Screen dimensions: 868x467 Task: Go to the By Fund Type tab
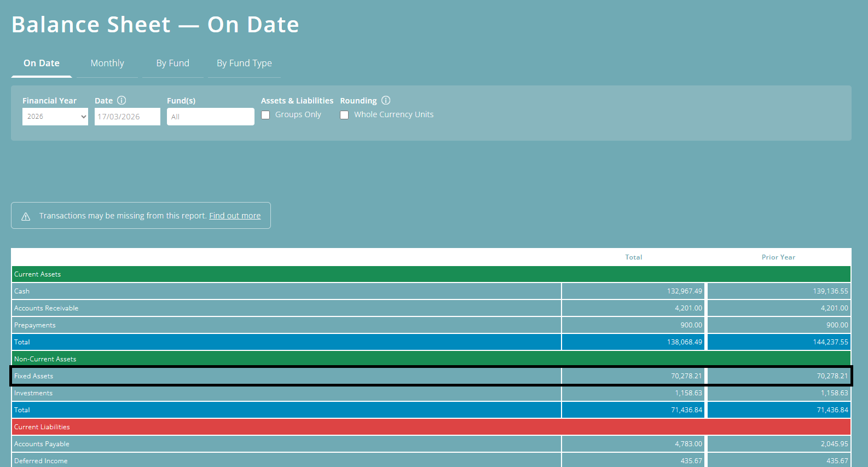(x=244, y=64)
